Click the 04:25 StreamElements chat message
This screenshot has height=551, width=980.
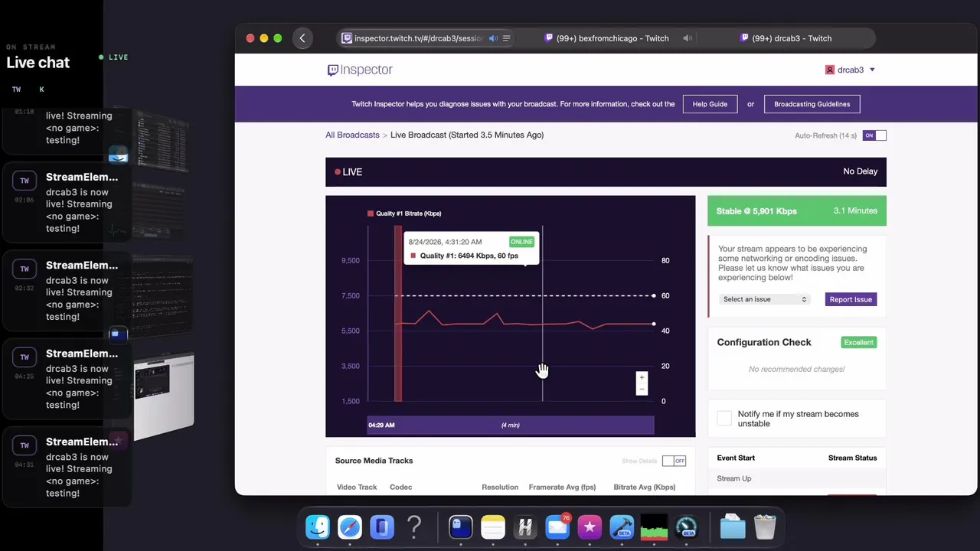(67, 378)
